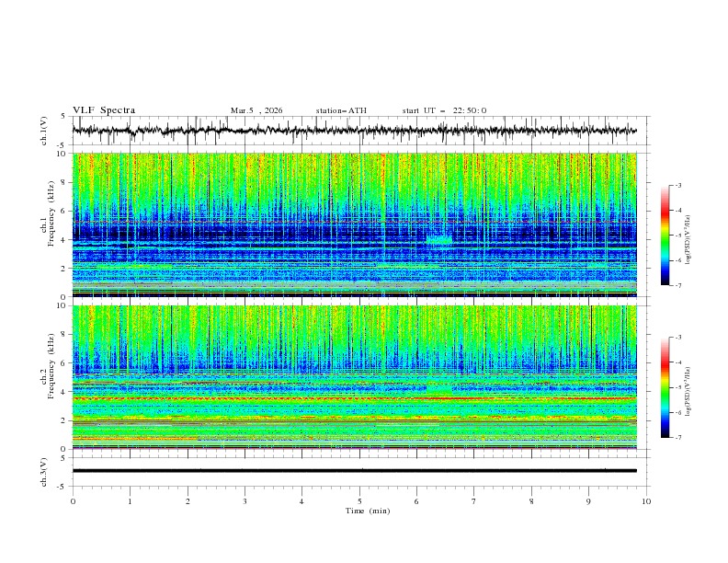Click the ch.1 emission patch near 4 kHz
Image resolution: width=728 pixels, height=563 pixels.
click(438, 240)
